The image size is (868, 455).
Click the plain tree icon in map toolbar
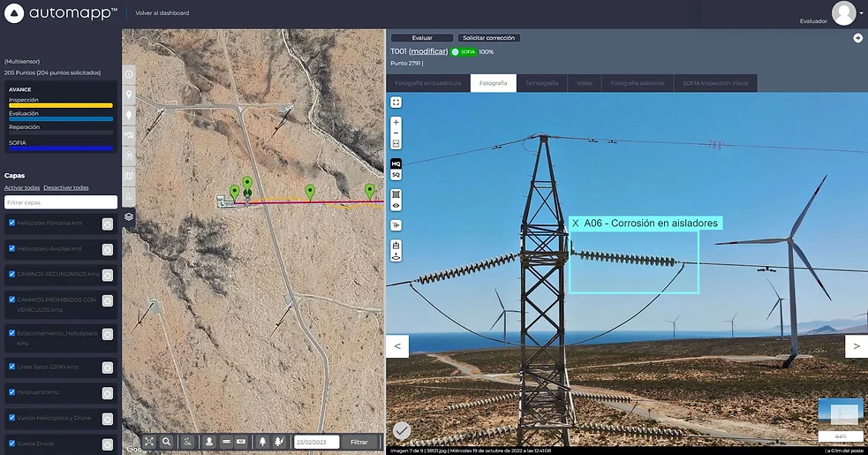coord(262,442)
